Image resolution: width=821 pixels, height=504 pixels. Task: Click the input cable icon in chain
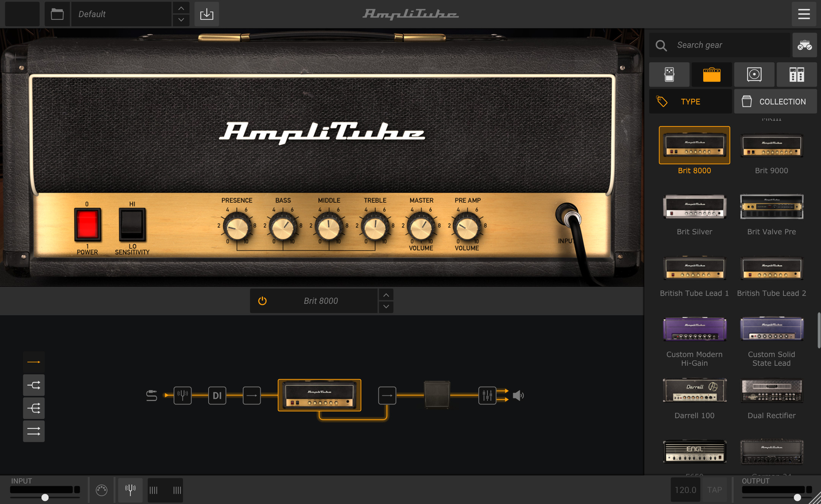152,395
